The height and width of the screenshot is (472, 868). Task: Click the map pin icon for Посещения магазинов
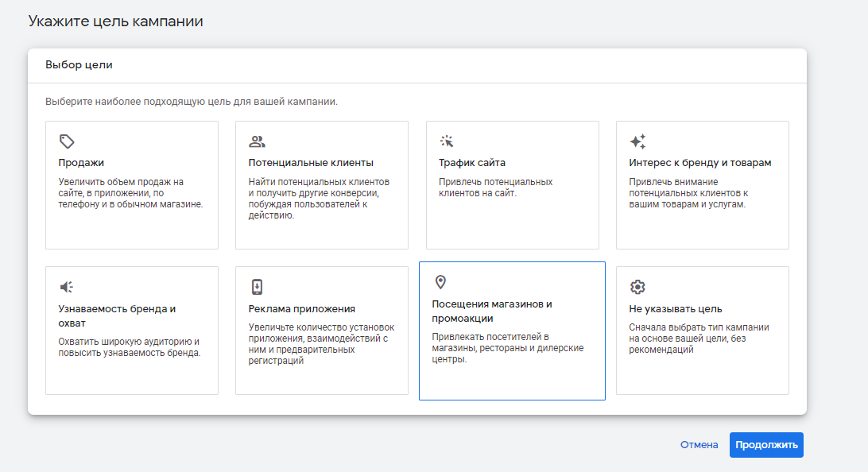coord(440,282)
